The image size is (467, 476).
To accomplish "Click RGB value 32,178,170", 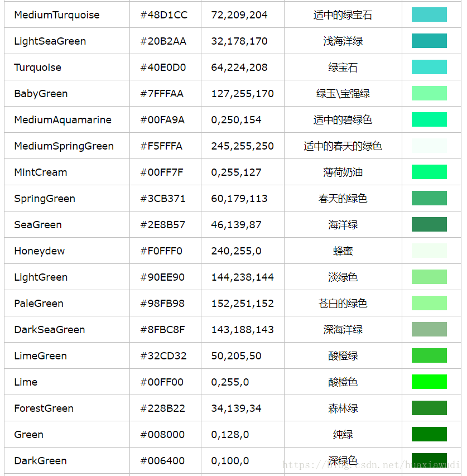I will pyautogui.click(x=239, y=41).
